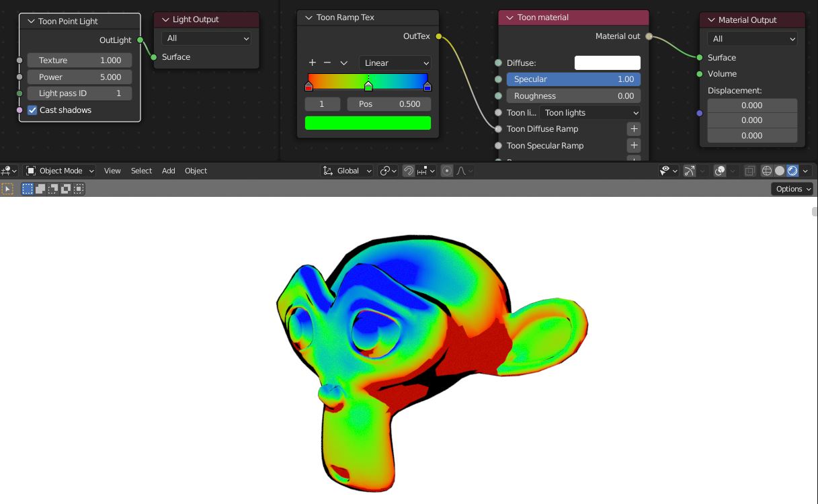
Task: Open color ramp tools chevron menu
Action: [x=343, y=62]
